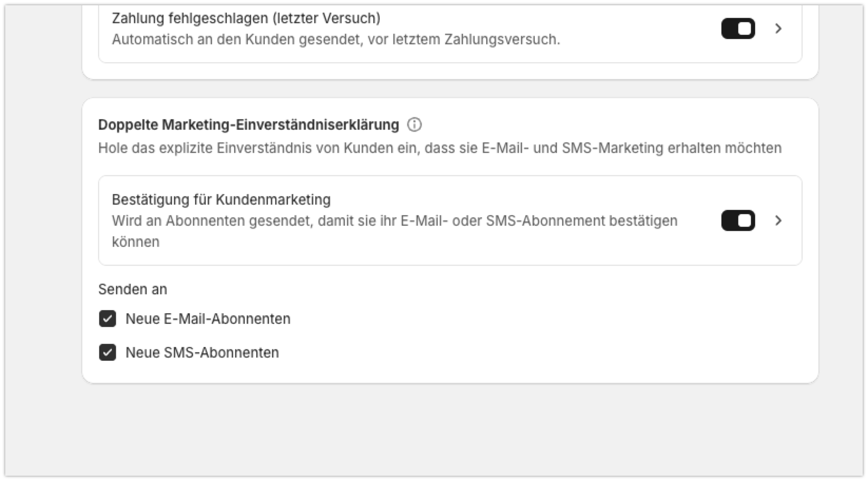Open Bestätigung für Kundenmarketing title
868x481 pixels.
point(221,199)
